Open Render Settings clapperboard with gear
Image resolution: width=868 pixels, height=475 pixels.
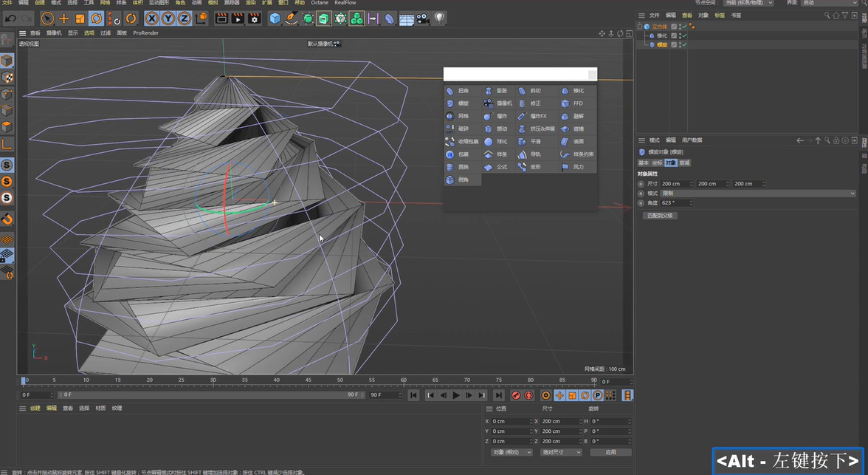tap(254, 19)
